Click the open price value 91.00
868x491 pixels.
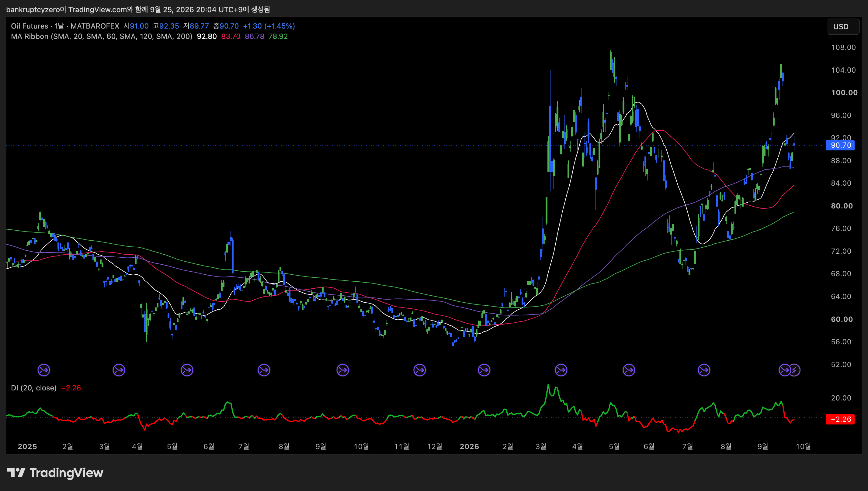(x=139, y=26)
